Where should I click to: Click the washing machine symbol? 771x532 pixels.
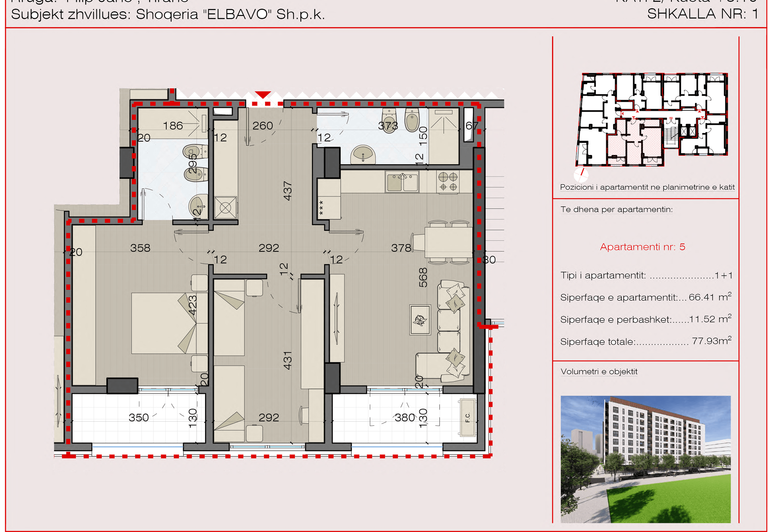point(226,208)
